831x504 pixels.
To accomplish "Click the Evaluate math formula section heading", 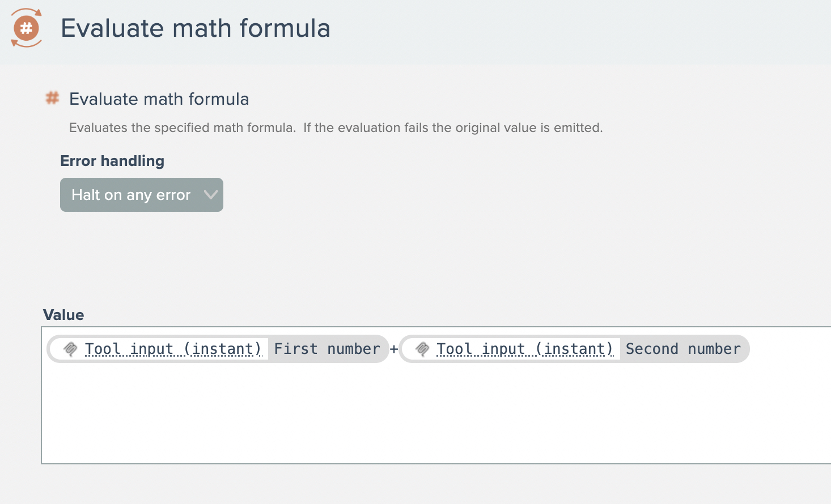I will [x=159, y=99].
